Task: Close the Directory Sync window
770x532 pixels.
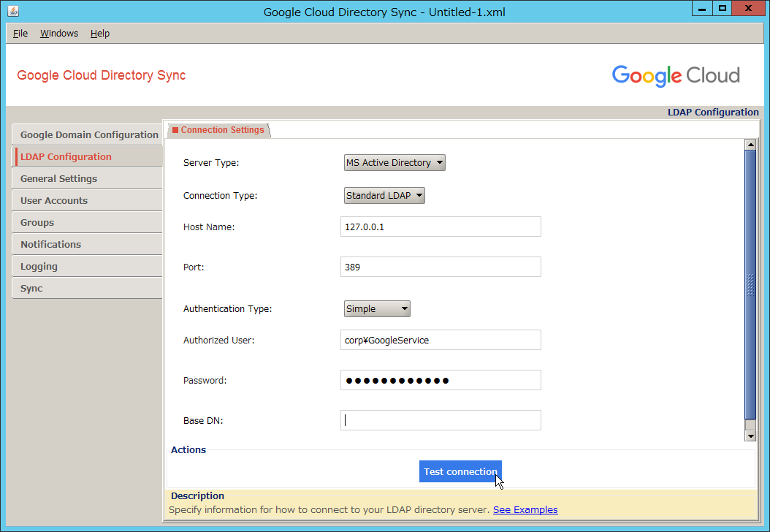Action: click(x=748, y=8)
